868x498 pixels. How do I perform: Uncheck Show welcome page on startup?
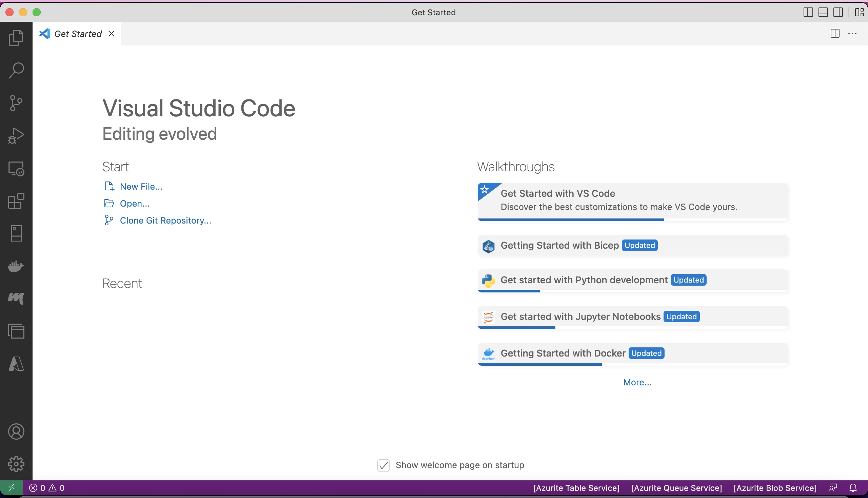click(383, 465)
